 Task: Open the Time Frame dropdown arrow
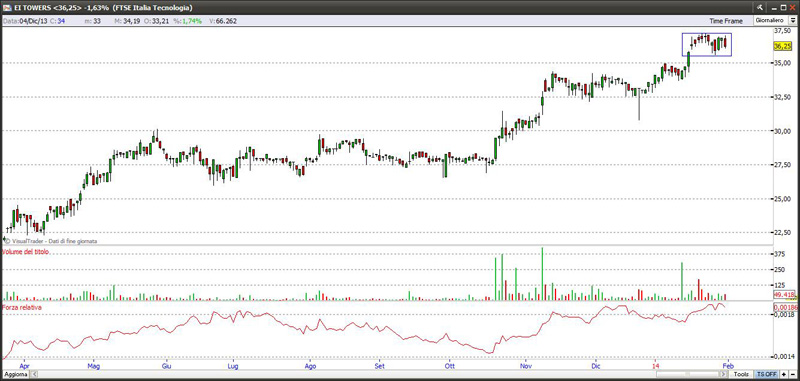[793, 20]
